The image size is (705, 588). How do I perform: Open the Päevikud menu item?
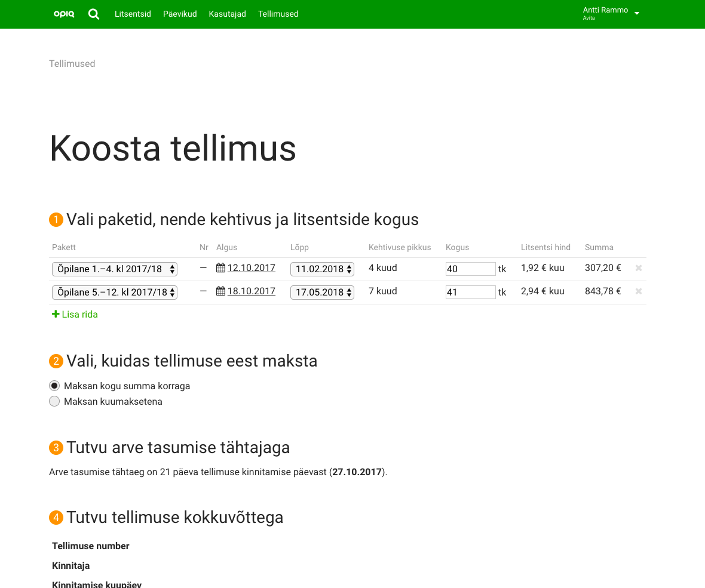click(x=180, y=14)
